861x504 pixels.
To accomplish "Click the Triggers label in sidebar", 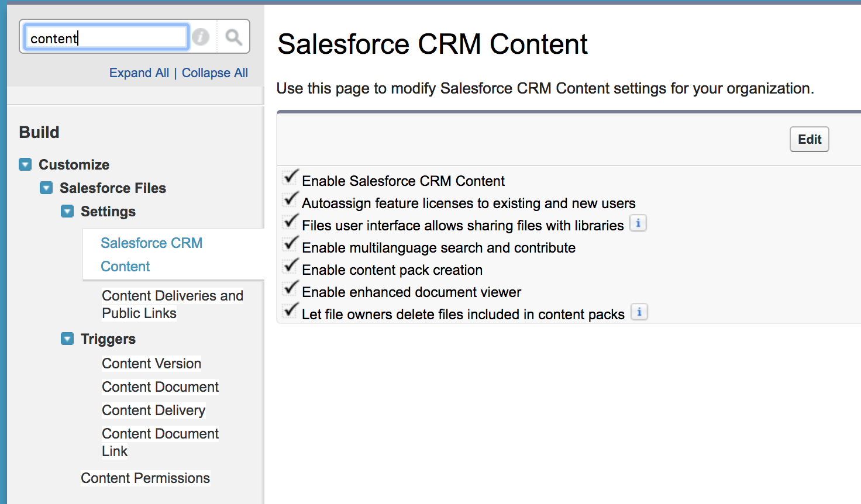I will click(x=108, y=339).
